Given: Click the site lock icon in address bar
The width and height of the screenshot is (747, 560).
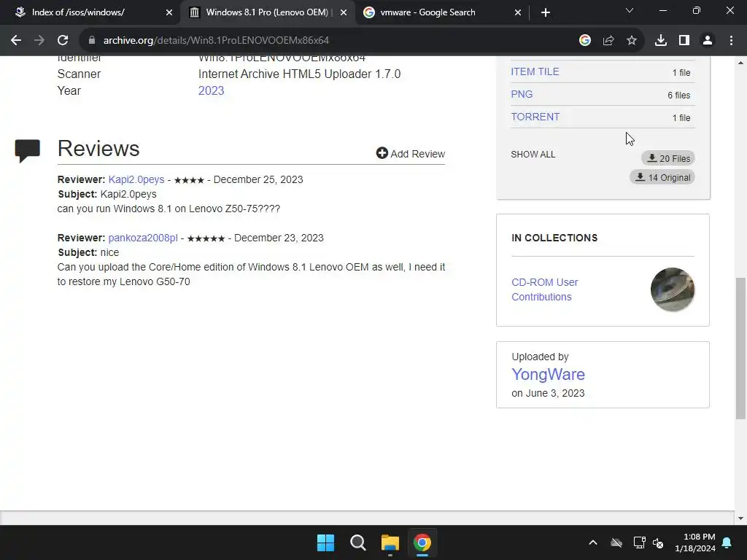Looking at the screenshot, I should coord(92,41).
